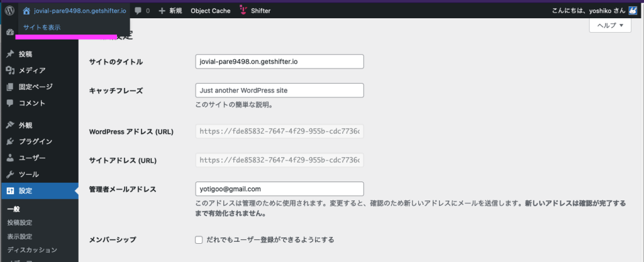Click Shifter text in the admin bar
Screen dimensions: 644x262
click(261, 11)
